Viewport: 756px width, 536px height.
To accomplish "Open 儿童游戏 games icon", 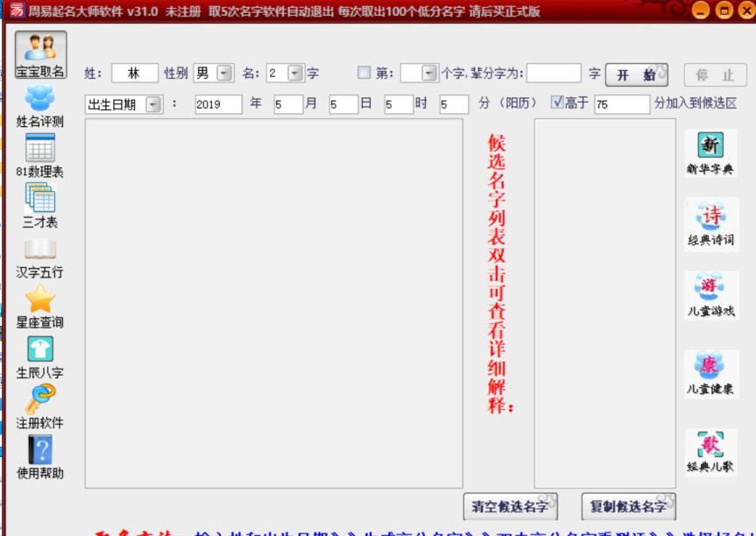I will pyautogui.click(x=710, y=295).
